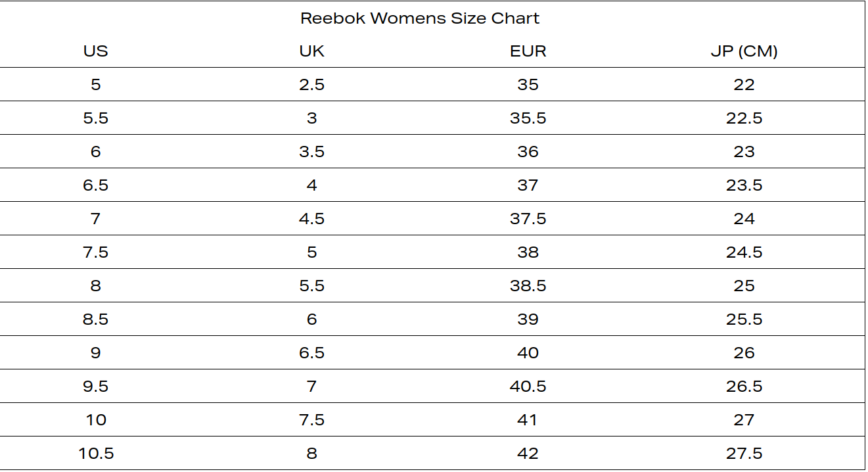The image size is (868, 472).
Task: Click US size 6.5 cell
Action: (96, 185)
